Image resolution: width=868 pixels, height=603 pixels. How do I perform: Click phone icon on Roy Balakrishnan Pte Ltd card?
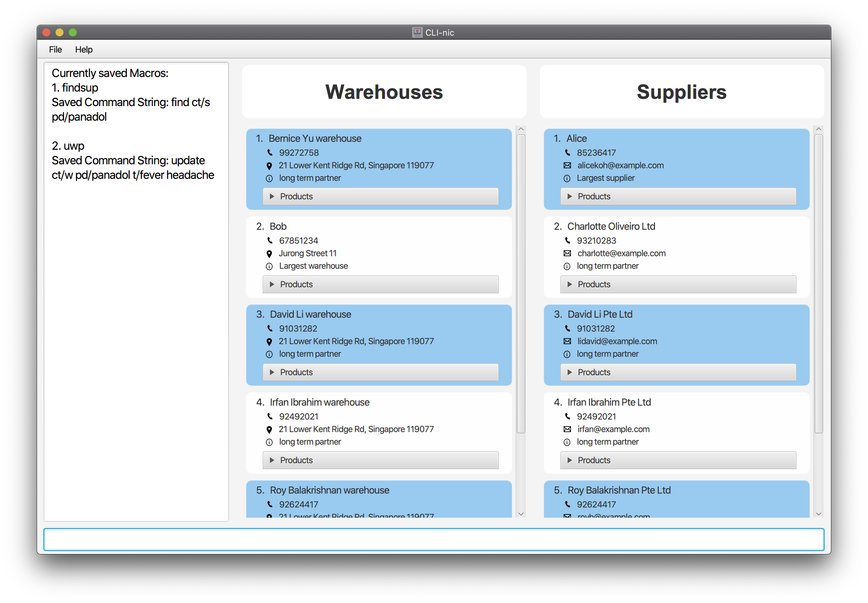[x=567, y=505]
